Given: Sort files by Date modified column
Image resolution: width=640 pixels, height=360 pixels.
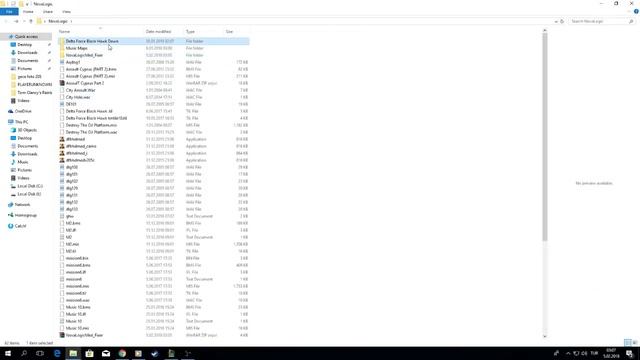Looking at the screenshot, I should click(158, 31).
